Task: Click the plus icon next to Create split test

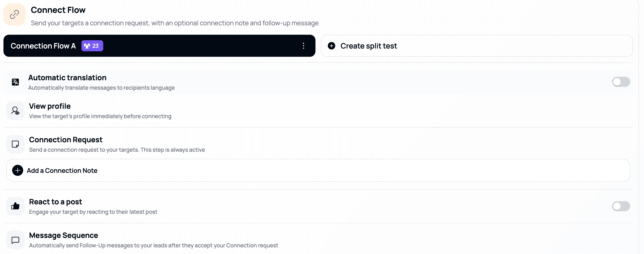Action: click(331, 46)
